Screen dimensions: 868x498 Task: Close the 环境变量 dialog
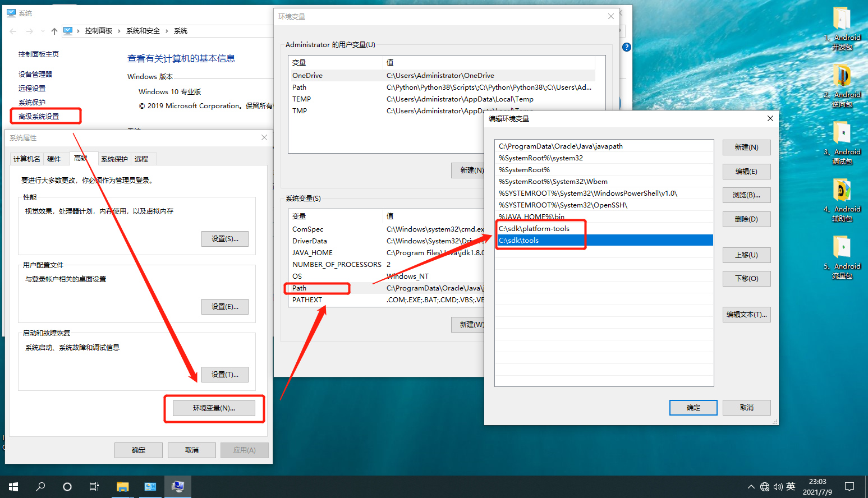pyautogui.click(x=611, y=16)
